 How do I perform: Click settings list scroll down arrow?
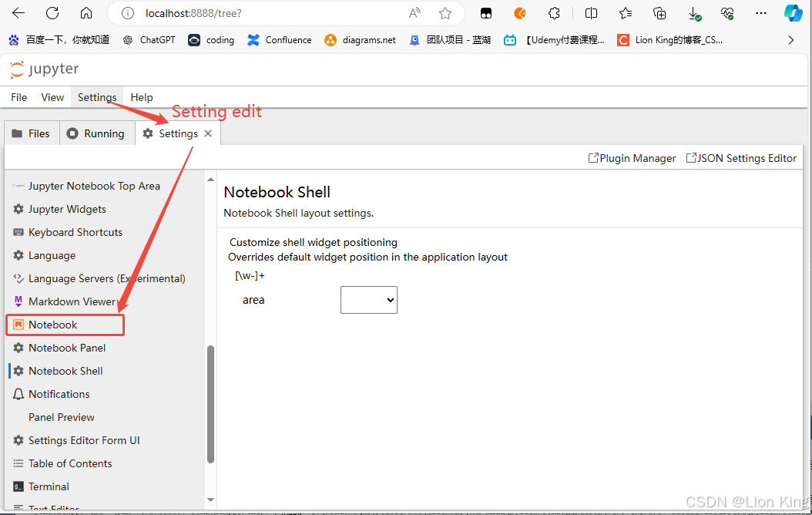pyautogui.click(x=211, y=500)
